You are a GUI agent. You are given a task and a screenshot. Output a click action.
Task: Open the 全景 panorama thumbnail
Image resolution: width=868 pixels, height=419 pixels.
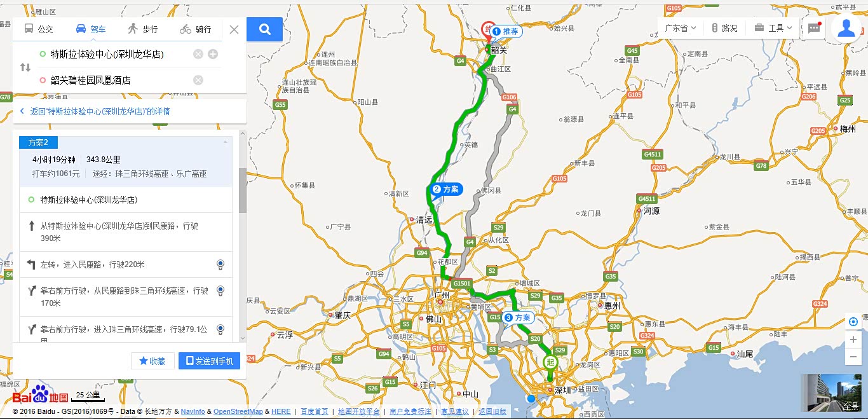[831, 392]
